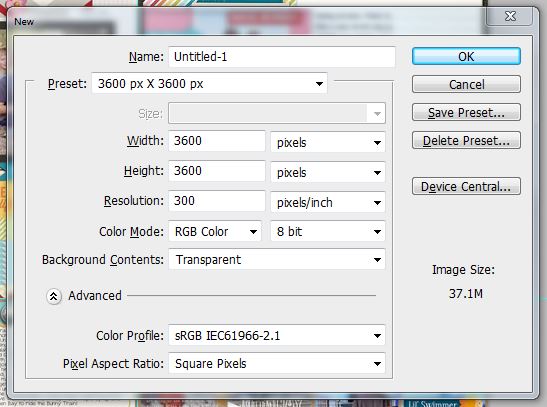
Task: Click Save Preset button
Action: coord(466,112)
